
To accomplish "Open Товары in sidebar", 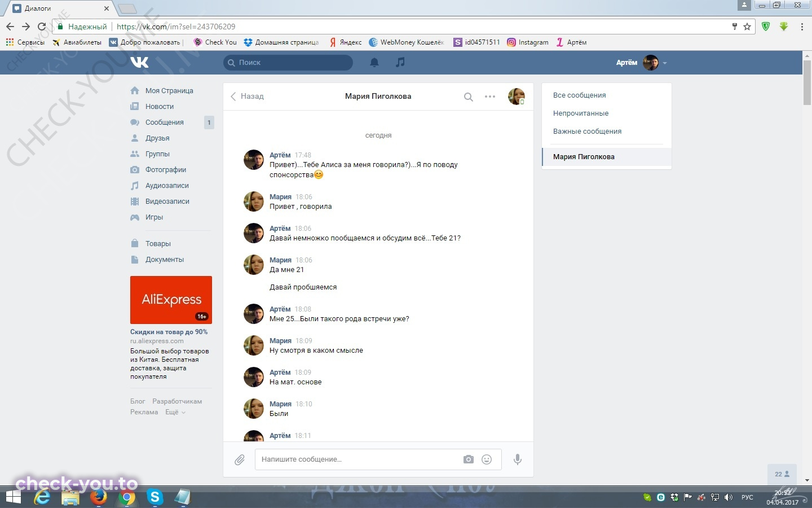I will [158, 243].
